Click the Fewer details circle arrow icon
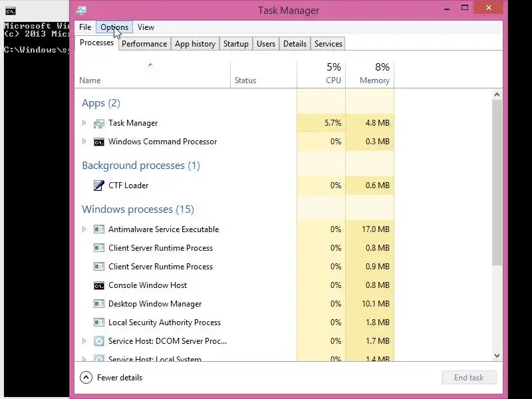The height and width of the screenshot is (399, 532). tap(86, 377)
